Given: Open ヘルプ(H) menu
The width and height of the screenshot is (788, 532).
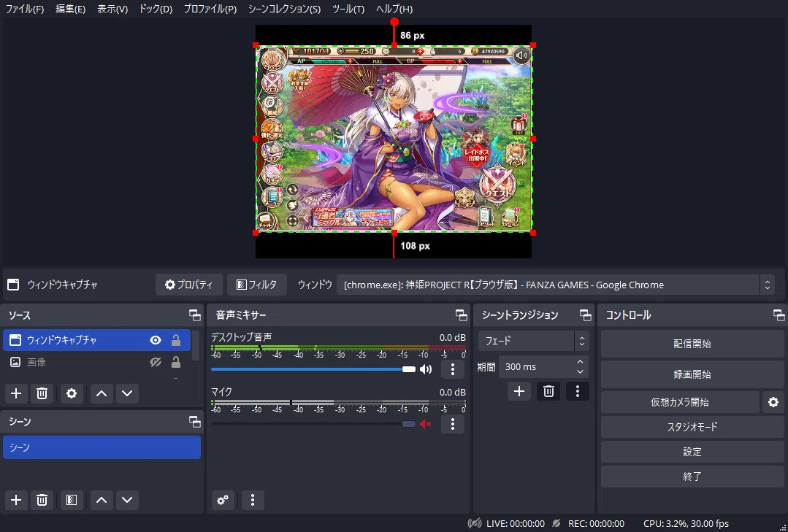Looking at the screenshot, I should [x=394, y=9].
